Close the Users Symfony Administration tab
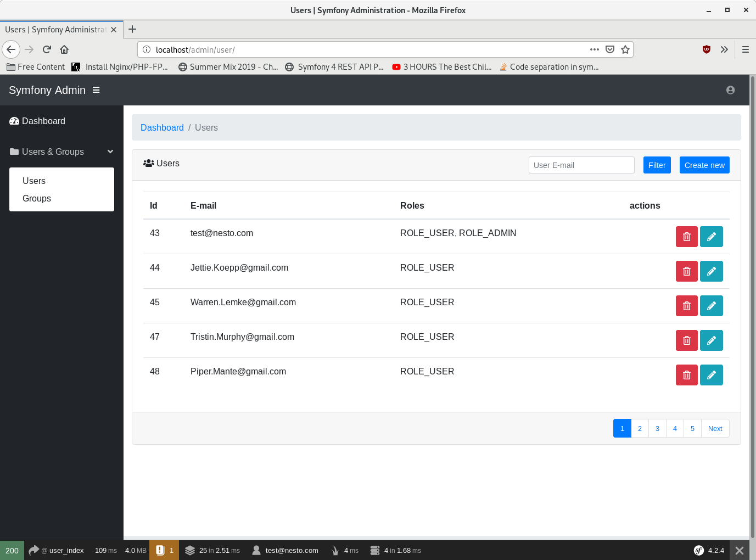Screen dimensions: 756x560 114,30
